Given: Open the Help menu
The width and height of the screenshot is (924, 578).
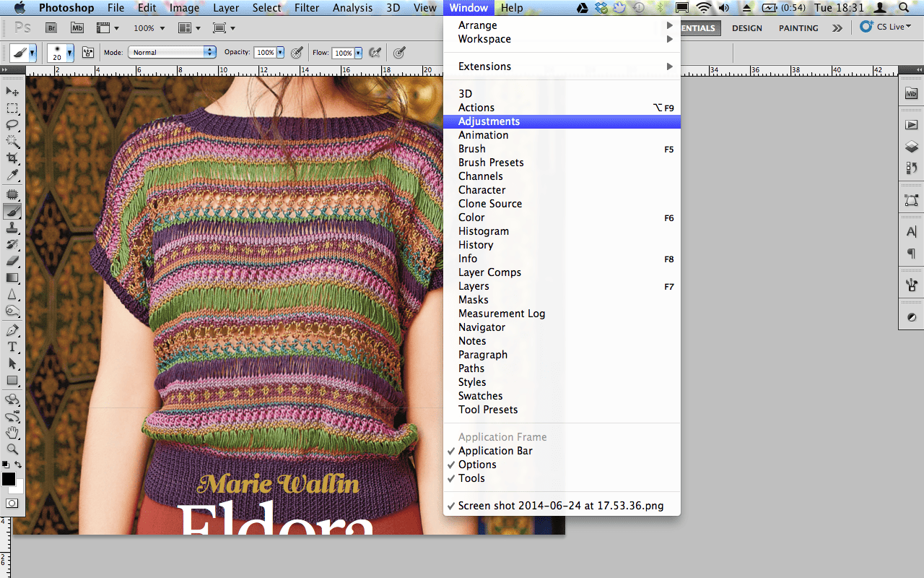Looking at the screenshot, I should pos(512,8).
